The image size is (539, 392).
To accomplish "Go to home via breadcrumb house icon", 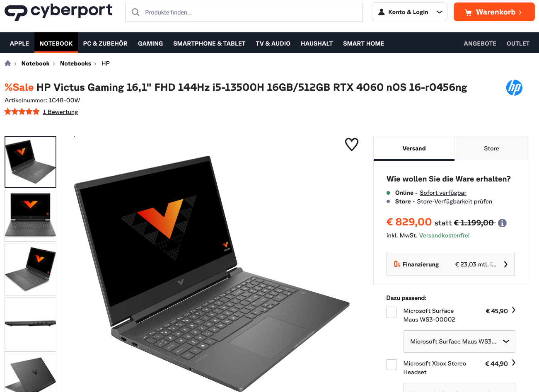I will coord(8,63).
